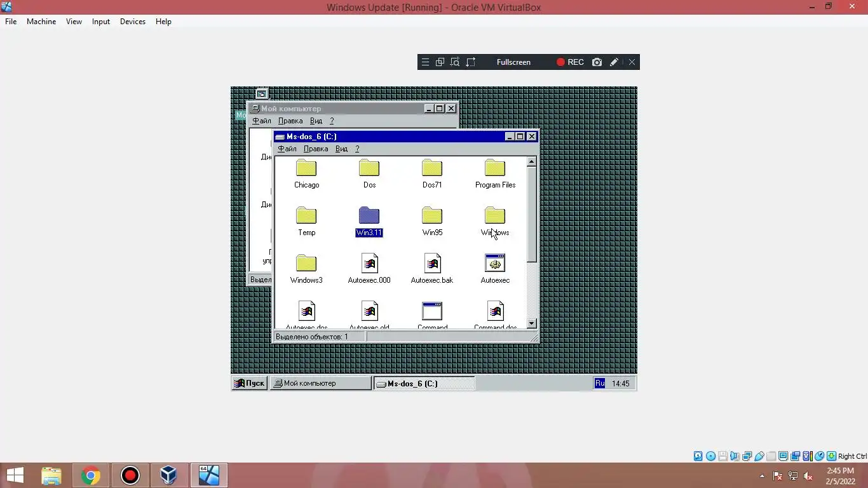Click the scroll up arrow in Ms-dos_6 window
The height and width of the screenshot is (488, 868).
pos(532,162)
